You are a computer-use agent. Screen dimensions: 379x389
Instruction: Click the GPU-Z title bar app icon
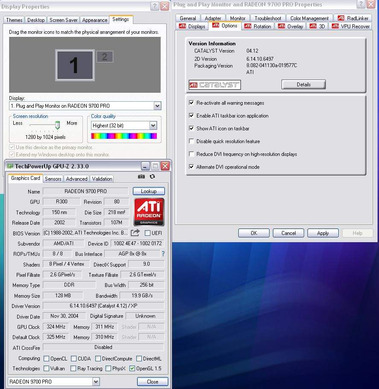pyautogui.click(x=10, y=166)
